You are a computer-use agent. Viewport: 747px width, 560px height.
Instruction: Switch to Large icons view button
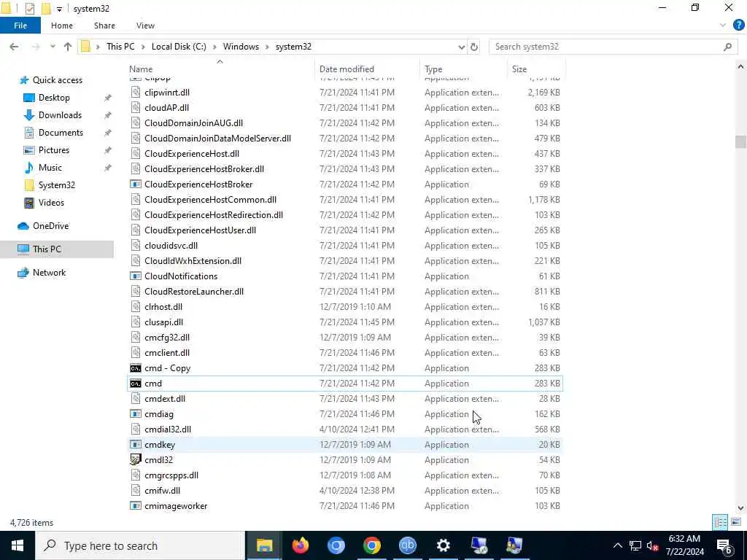736,522
